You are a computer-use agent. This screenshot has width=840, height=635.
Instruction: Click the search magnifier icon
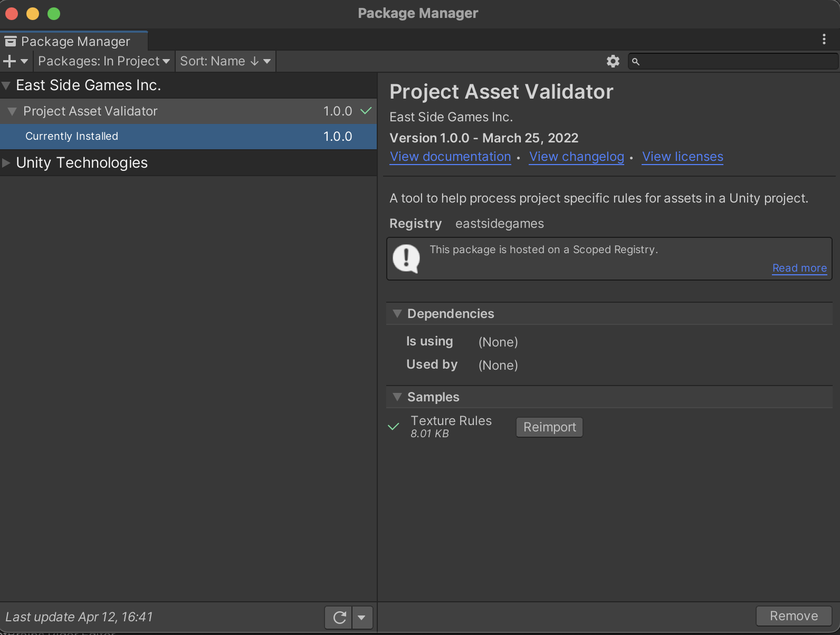click(x=636, y=62)
